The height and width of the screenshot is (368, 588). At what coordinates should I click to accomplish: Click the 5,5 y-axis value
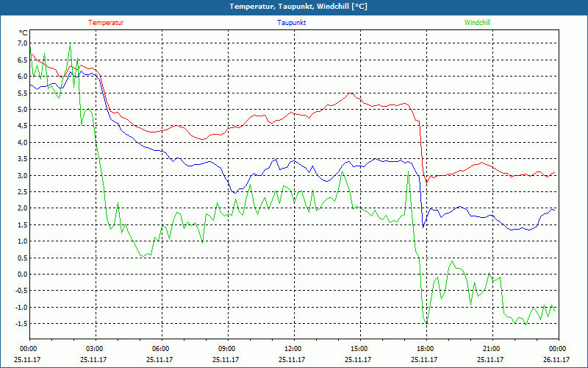(x=23, y=93)
